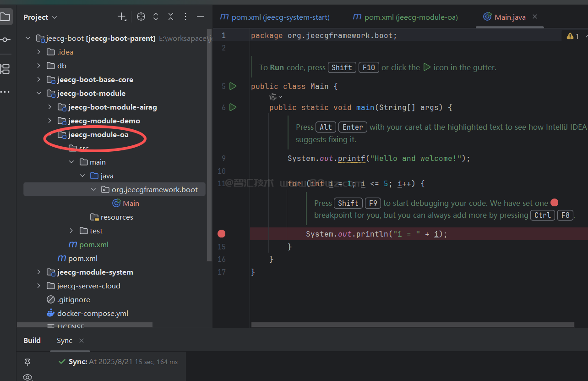The height and width of the screenshot is (381, 588).
Task: Expand jeecg-boot-module-airag module
Action: pyautogui.click(x=50, y=107)
